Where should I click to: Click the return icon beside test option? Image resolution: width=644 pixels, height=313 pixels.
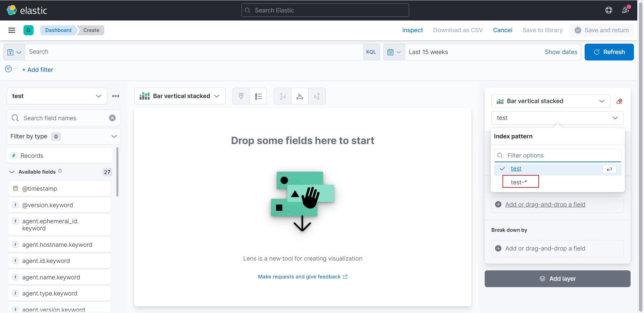(609, 169)
